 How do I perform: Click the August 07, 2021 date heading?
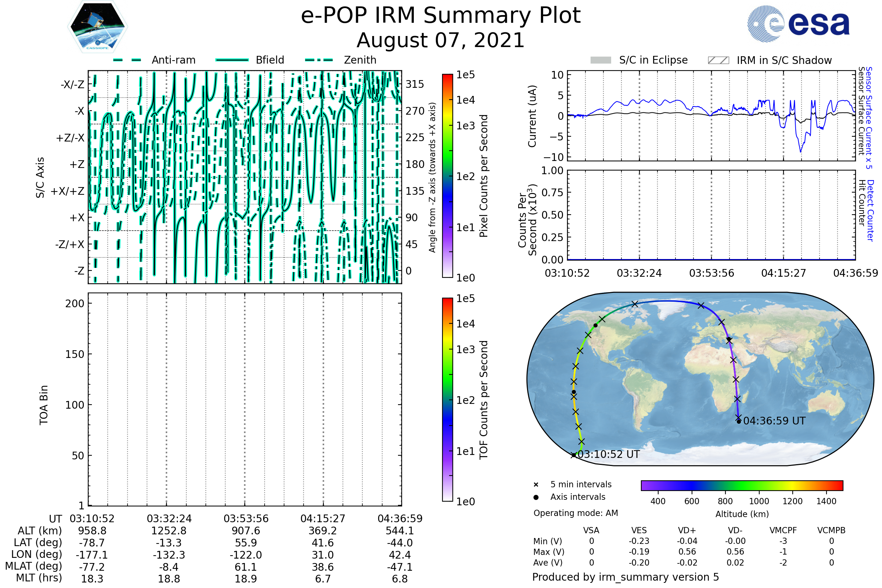[441, 40]
